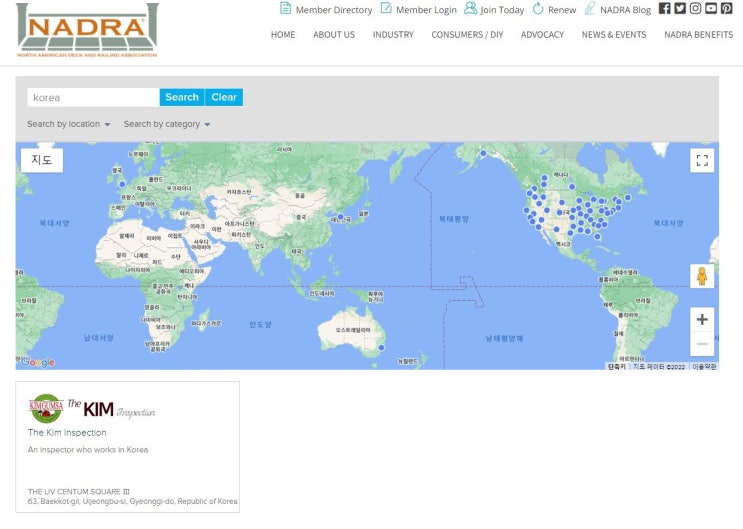Open the Industry menu
Screen dimensions: 743x529
tap(393, 35)
